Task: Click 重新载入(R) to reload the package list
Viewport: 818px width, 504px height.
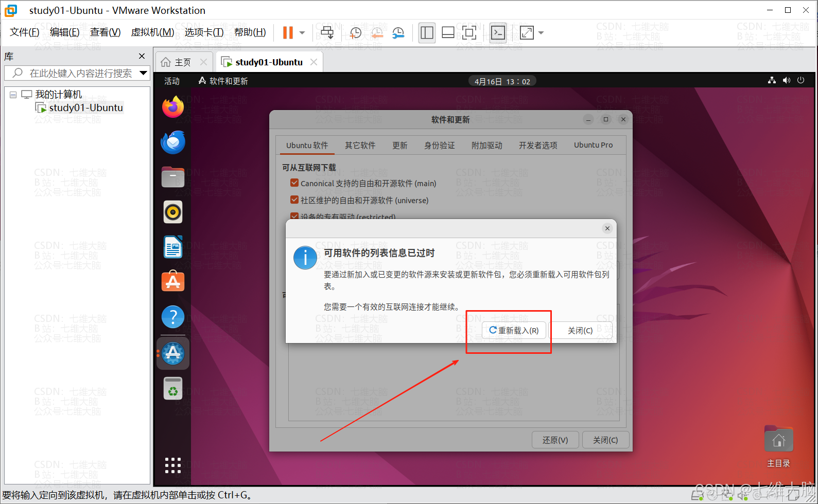Action: (514, 330)
